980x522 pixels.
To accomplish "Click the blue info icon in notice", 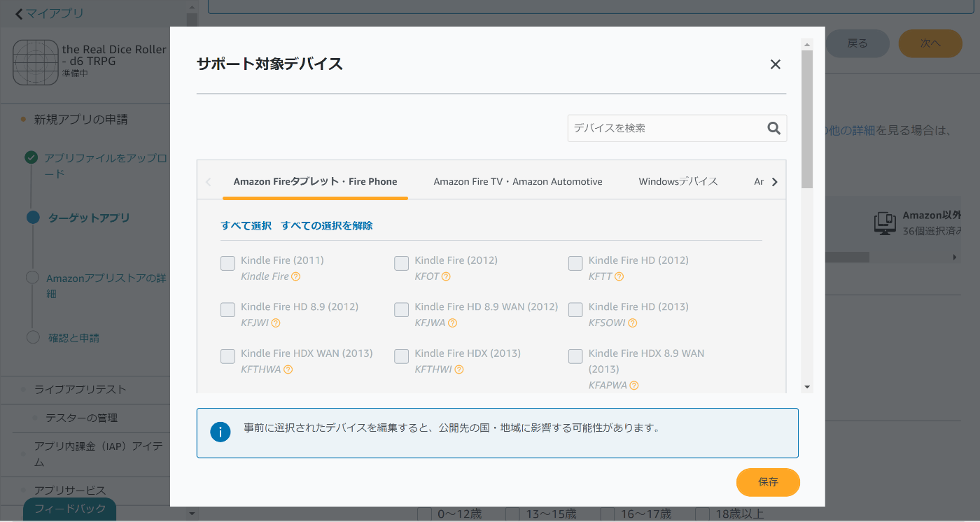I will click(220, 432).
